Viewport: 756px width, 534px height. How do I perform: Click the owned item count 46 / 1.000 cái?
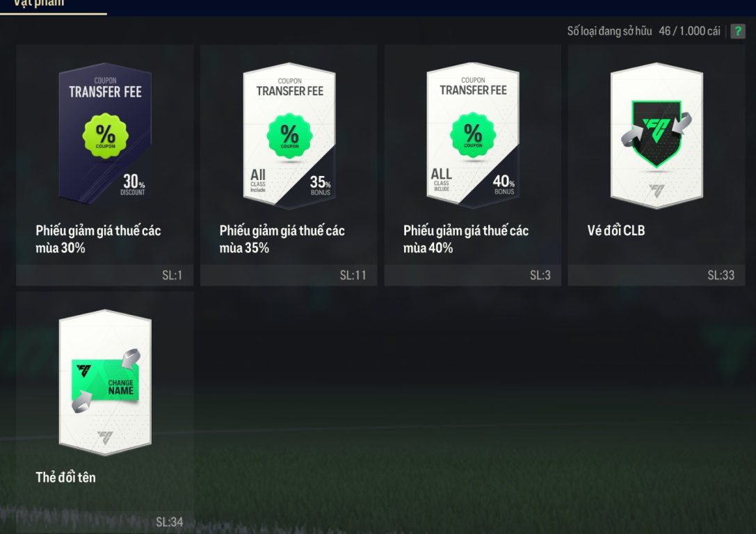coord(689,31)
